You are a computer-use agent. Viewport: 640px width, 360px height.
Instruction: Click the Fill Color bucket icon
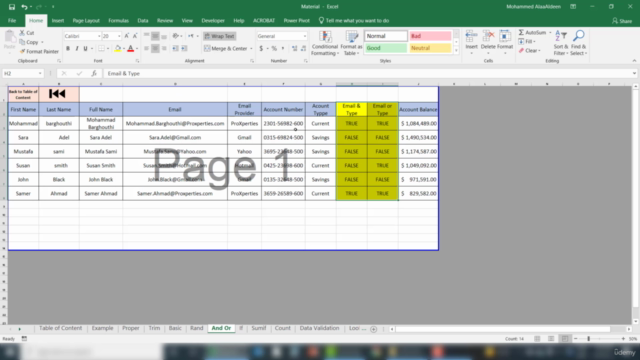coord(118,49)
